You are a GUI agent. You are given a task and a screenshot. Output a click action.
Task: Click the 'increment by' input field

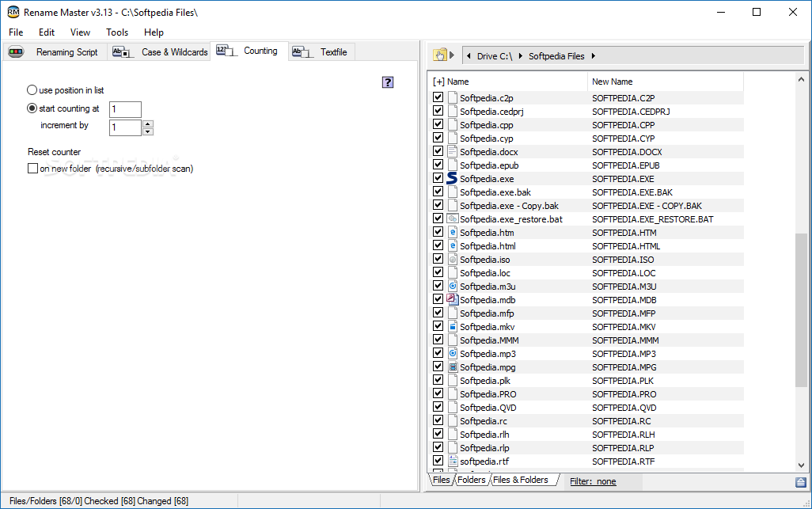(x=125, y=127)
